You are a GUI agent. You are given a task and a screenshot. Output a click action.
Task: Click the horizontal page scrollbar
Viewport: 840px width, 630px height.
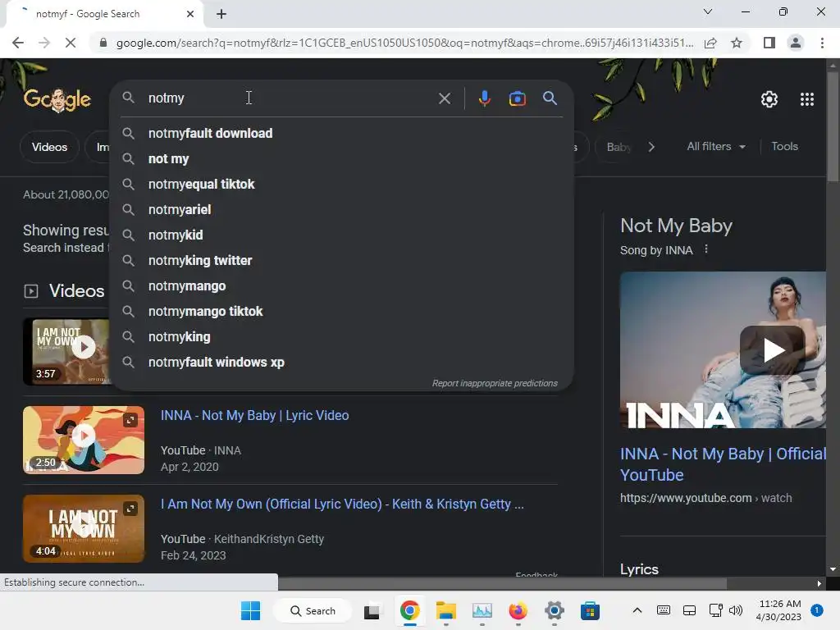pos(503,583)
